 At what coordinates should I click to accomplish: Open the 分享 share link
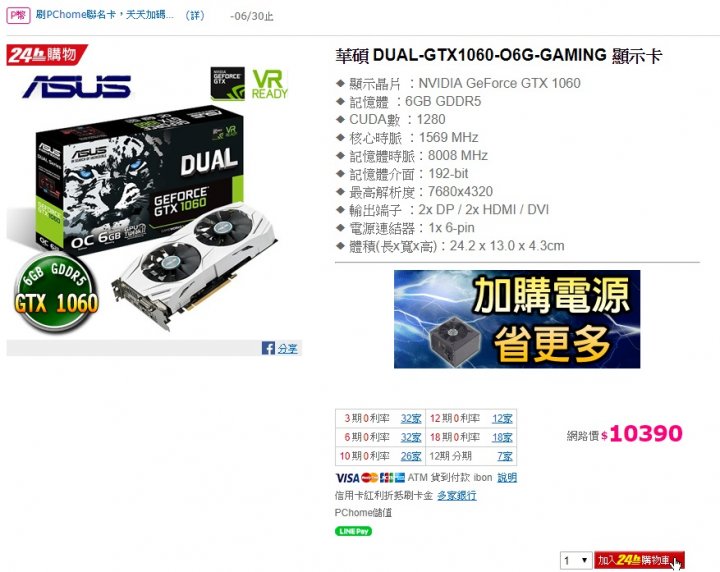(x=287, y=348)
